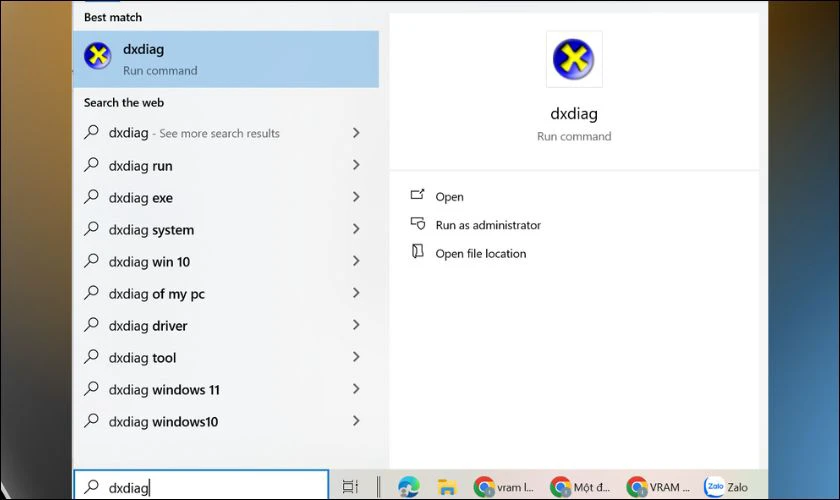Click magnifier icon beside dxdiag windows 11
The image size is (840, 500).
[x=92, y=388]
